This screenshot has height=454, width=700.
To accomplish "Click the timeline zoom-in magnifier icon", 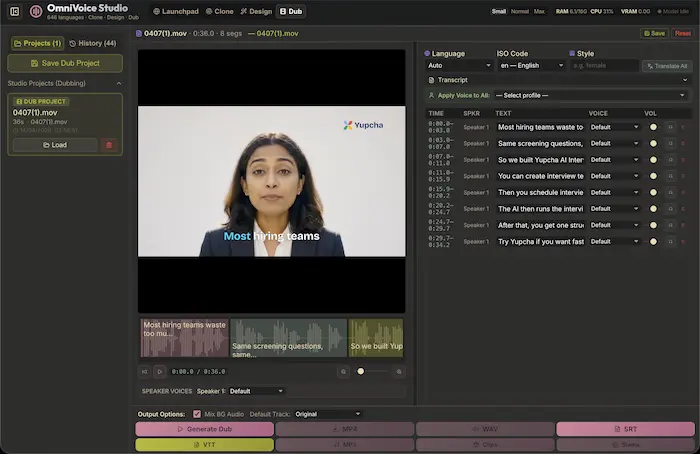I will click(x=397, y=371).
